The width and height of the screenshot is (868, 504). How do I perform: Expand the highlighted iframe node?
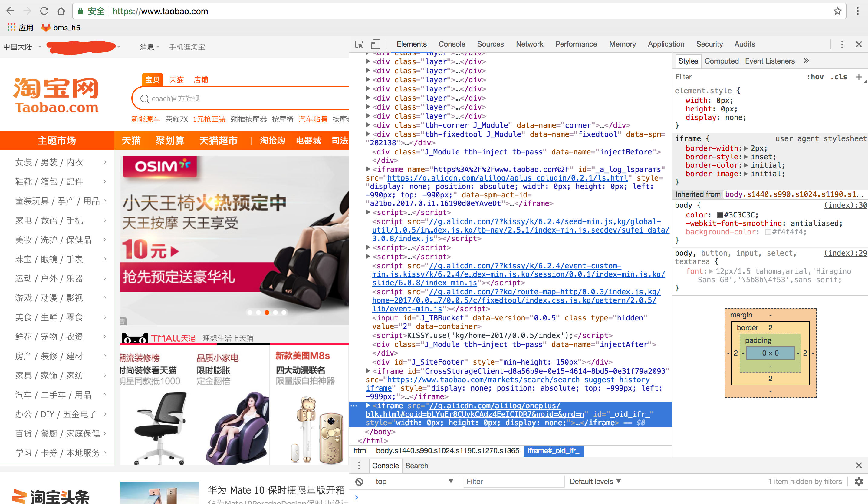coord(368,406)
